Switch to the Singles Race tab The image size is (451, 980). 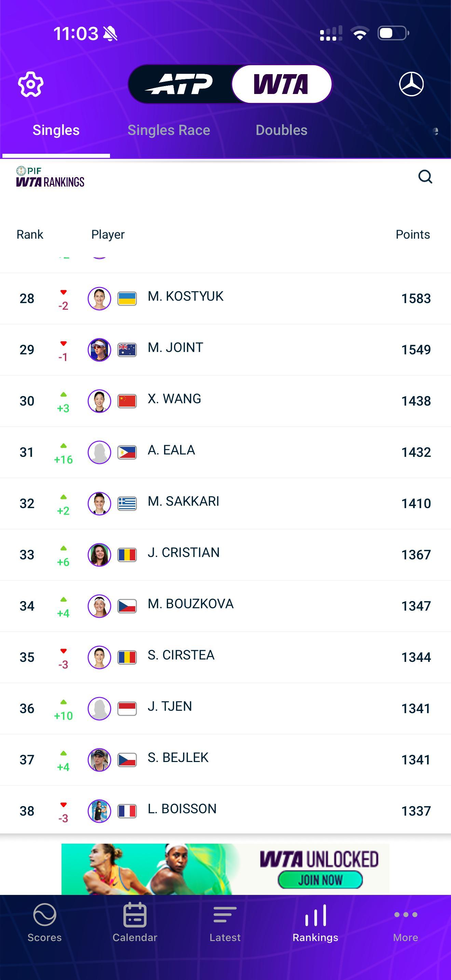click(x=169, y=130)
